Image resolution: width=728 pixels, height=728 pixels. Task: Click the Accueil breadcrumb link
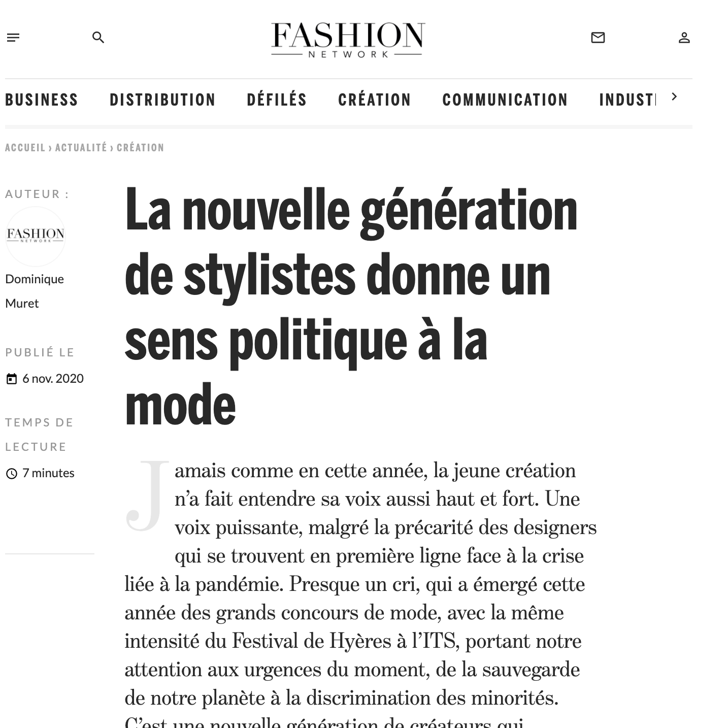[x=25, y=148]
